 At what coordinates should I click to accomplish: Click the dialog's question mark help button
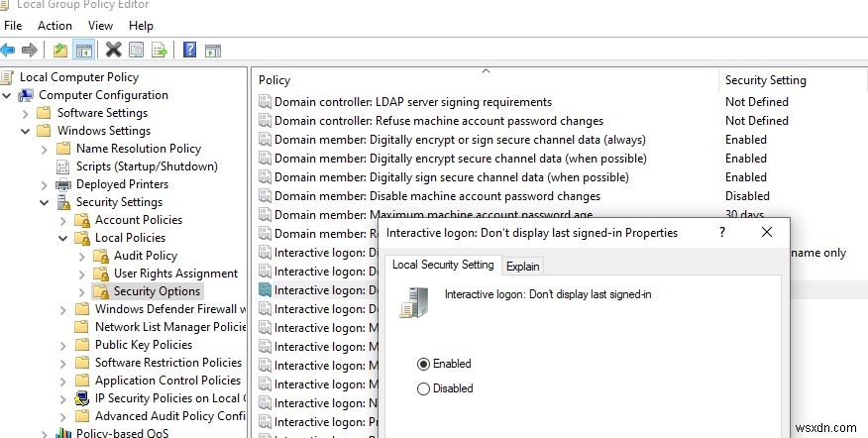pos(721,232)
